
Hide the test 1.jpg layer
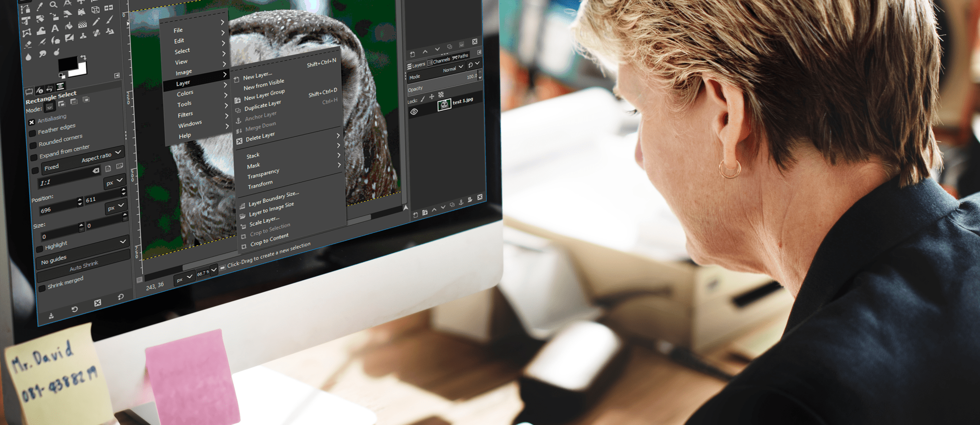click(x=414, y=111)
